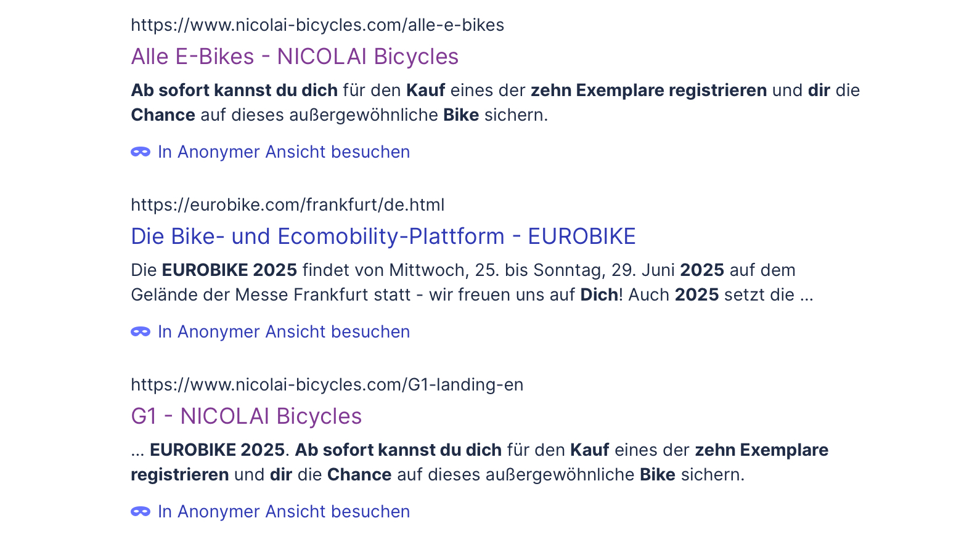Open 'Alle E-Bikes - NICOLAI Bicycles' result title
Viewport: 980px width, 534px height.
click(295, 56)
